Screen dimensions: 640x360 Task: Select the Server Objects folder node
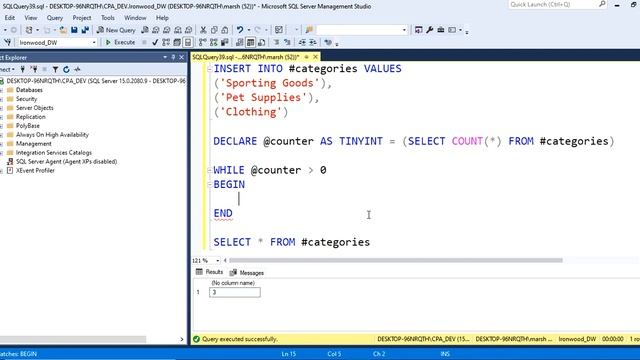coord(34,108)
